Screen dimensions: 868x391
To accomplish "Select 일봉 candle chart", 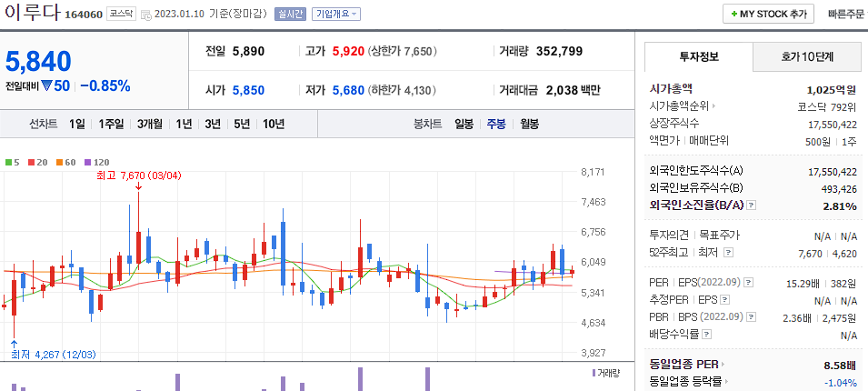I will pyautogui.click(x=464, y=124).
